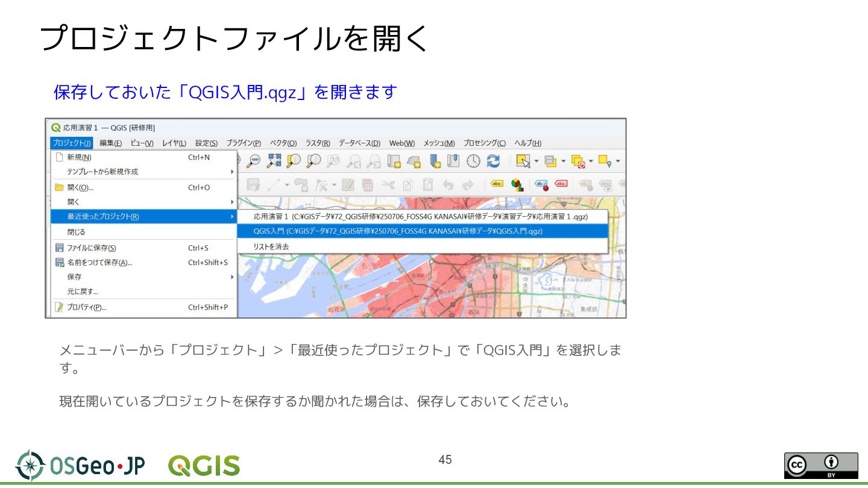The height and width of the screenshot is (488, 868).
Task: Open the Web(W) menu
Action: 402,143
